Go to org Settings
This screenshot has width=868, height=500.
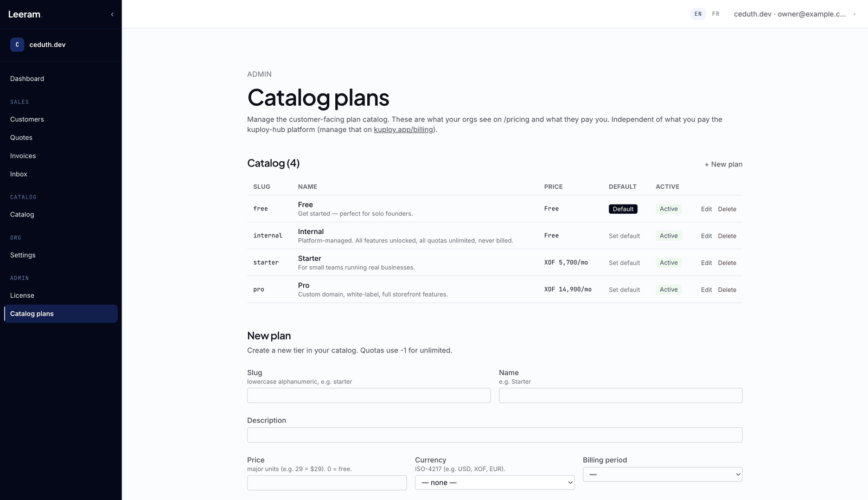click(x=61, y=255)
